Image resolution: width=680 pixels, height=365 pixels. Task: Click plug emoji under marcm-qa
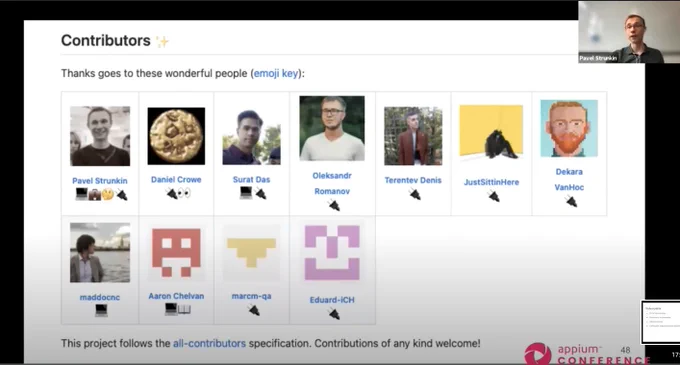coord(254,310)
